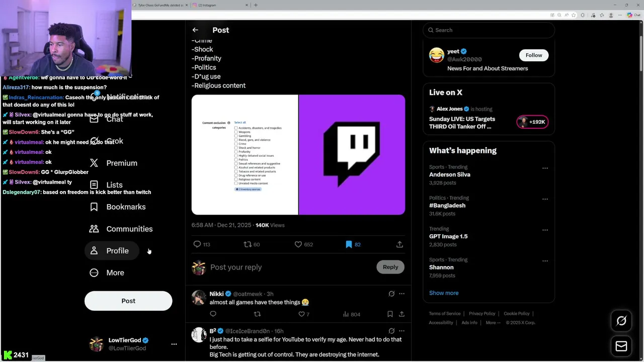Image resolution: width=644 pixels, height=362 pixels.
Task: Open the Bookmarks sidebar item
Action: 118,207
